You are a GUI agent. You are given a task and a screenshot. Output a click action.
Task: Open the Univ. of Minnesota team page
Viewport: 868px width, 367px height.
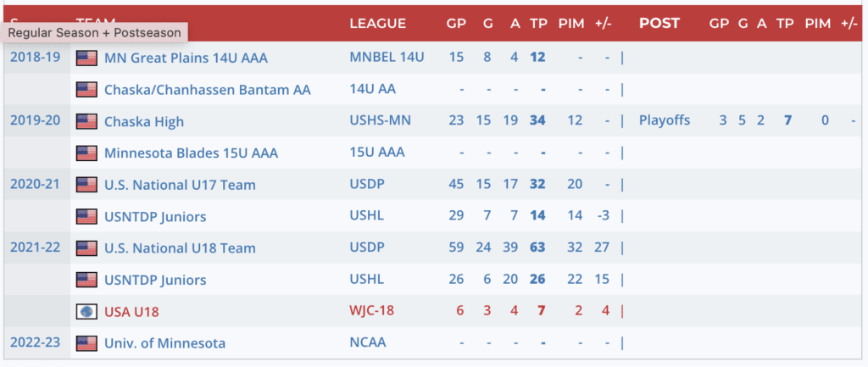tap(164, 343)
